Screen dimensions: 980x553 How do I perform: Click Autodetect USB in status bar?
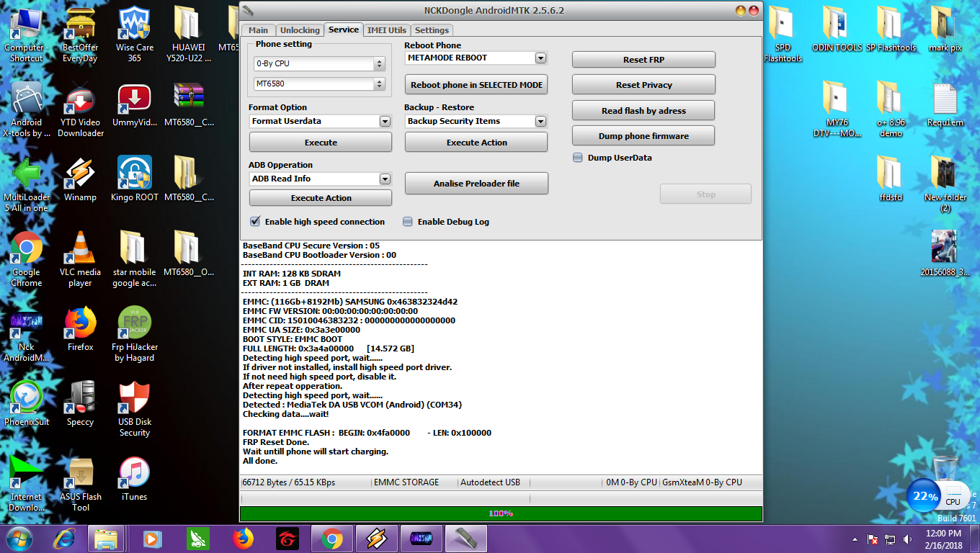pyautogui.click(x=490, y=482)
